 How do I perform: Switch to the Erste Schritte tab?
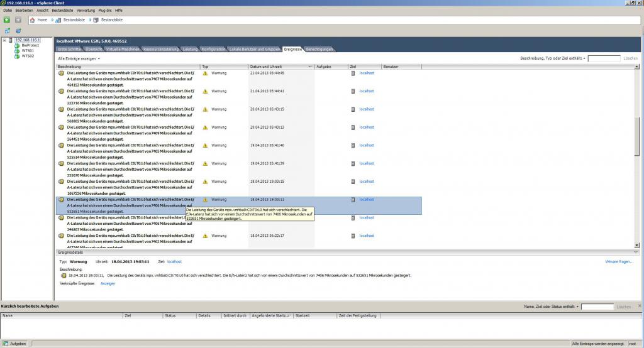click(x=69, y=49)
